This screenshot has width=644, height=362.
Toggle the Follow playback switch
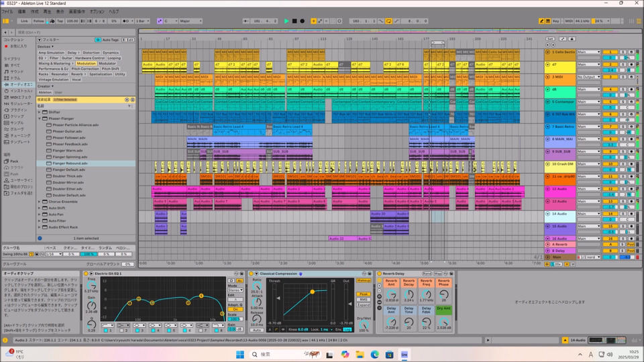coord(39,21)
